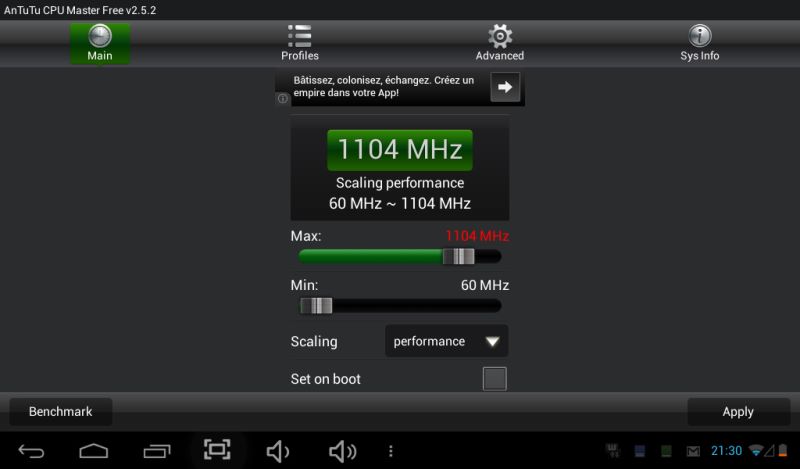800x469 pixels.
Task: Lower volume with the volume down icon
Action: pyautogui.click(x=279, y=452)
